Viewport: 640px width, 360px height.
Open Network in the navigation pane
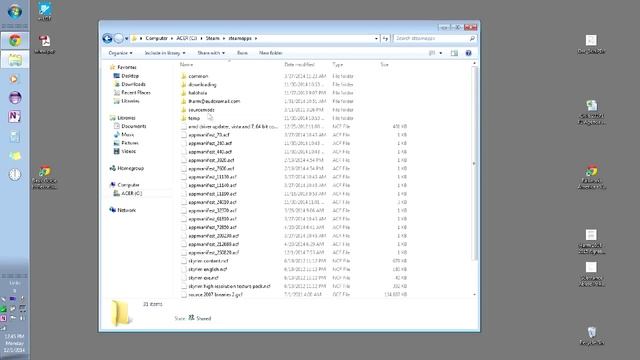126,210
